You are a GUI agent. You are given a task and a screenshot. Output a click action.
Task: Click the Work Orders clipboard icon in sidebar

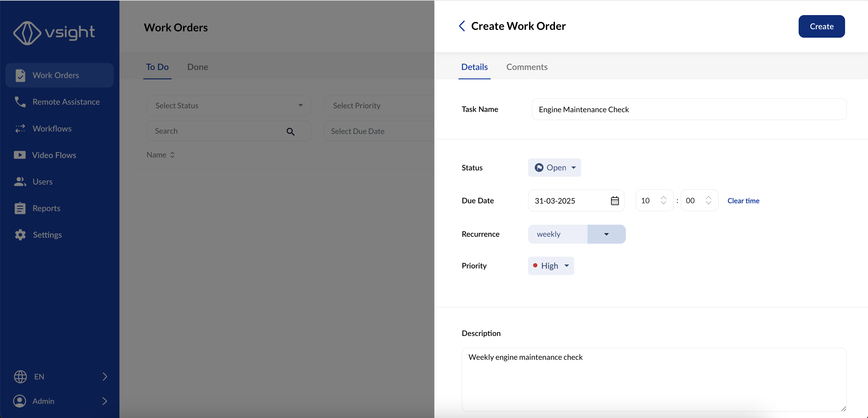pyautogui.click(x=20, y=75)
